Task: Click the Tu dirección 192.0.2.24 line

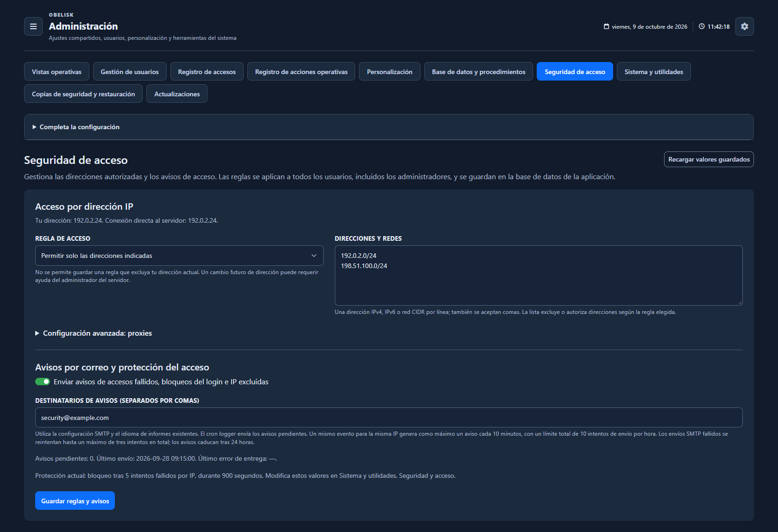Action: coord(126,220)
